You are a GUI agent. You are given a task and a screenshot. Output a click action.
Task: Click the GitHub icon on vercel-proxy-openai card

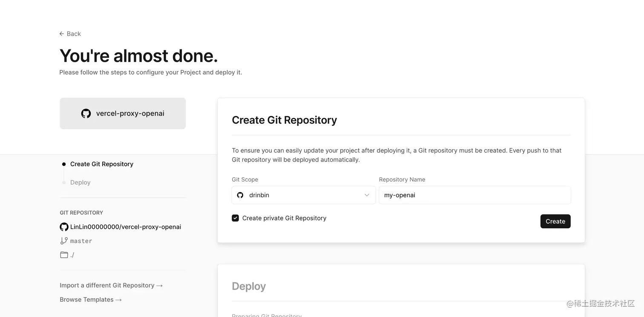86,113
